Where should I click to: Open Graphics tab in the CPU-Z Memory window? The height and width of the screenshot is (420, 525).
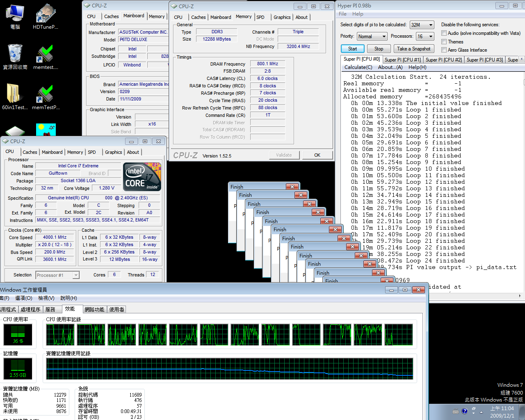(282, 17)
